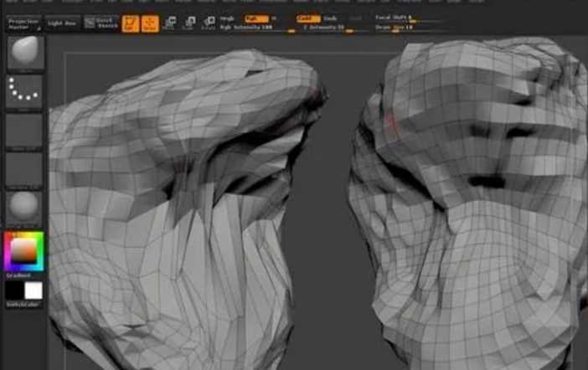
Task: Toggle the Mrgb channel button
Action: point(227,18)
